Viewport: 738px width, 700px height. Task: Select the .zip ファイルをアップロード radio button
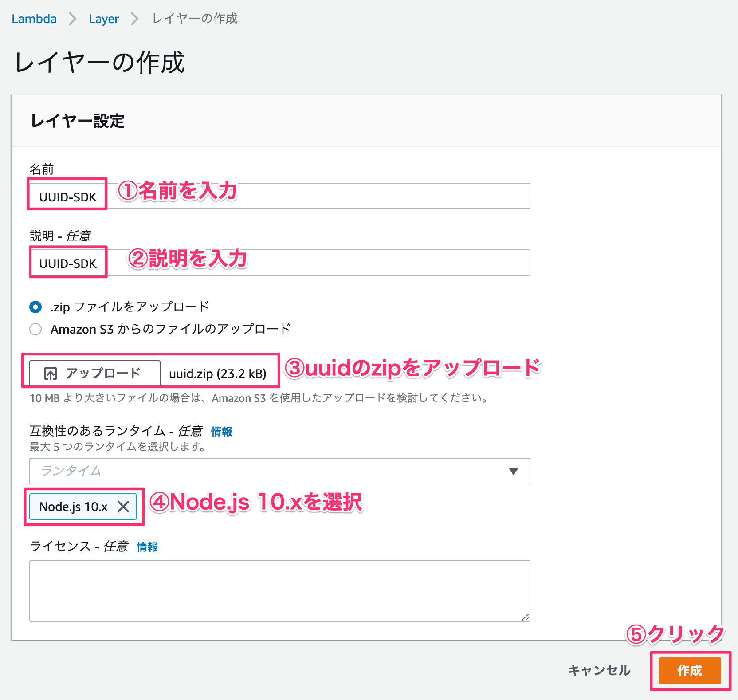tap(35, 307)
